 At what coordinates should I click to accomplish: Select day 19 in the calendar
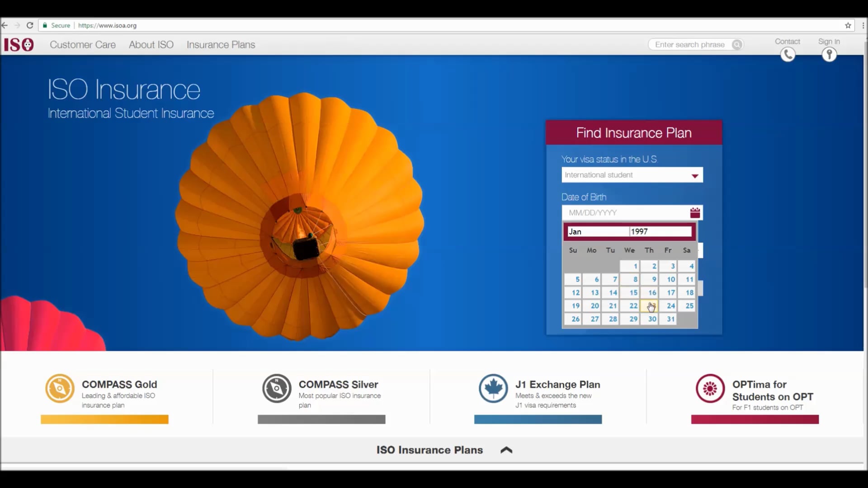[x=573, y=306]
